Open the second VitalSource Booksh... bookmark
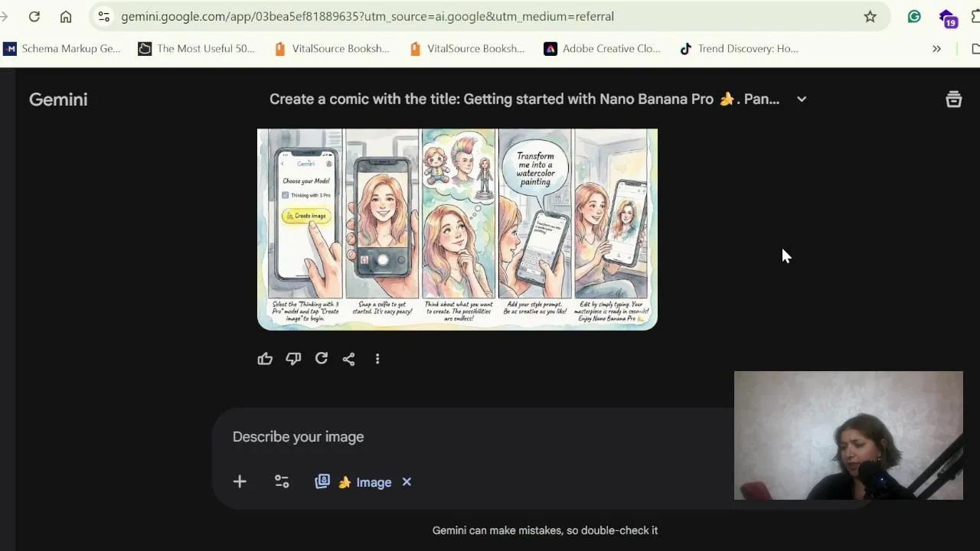 (x=467, y=48)
